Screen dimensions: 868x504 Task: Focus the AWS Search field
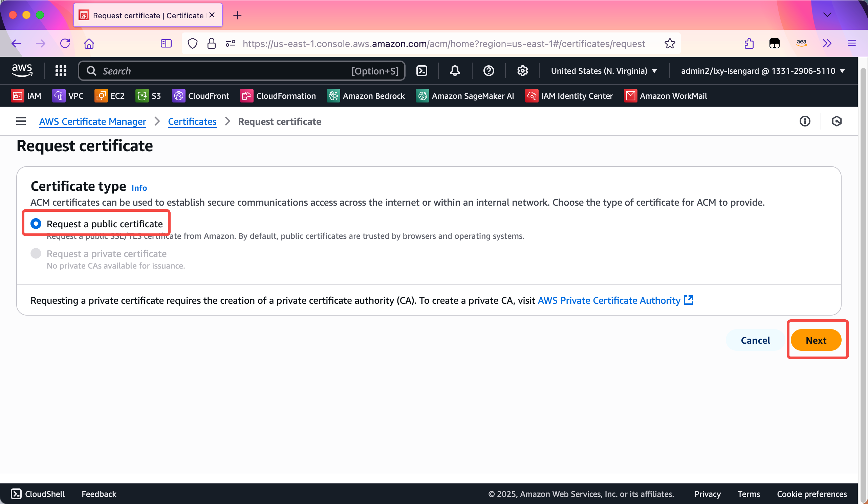point(241,71)
